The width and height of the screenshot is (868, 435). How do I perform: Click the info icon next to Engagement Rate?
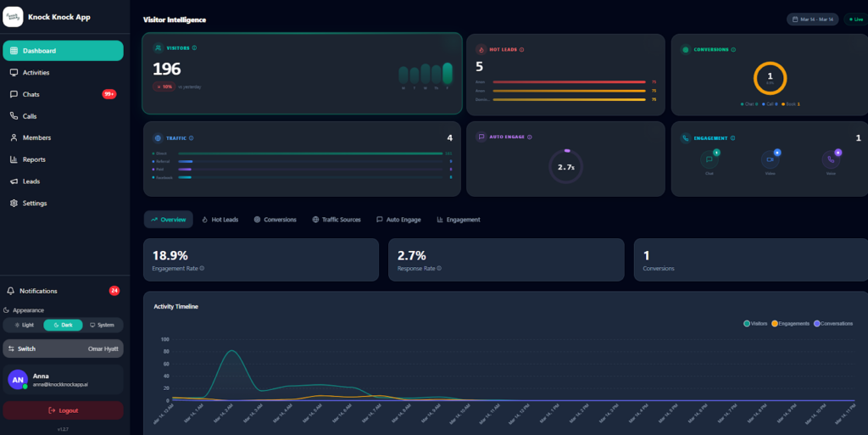202,268
